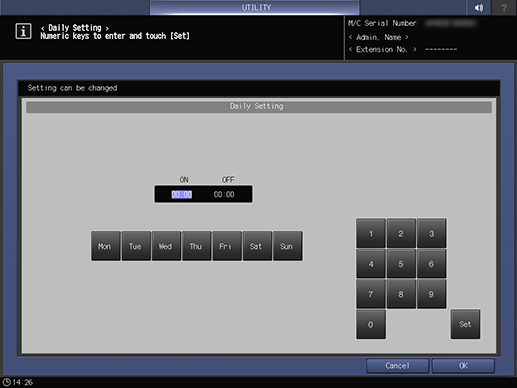The height and width of the screenshot is (388, 517).
Task: Click the M/C Serial Number label
Action: click(x=382, y=23)
